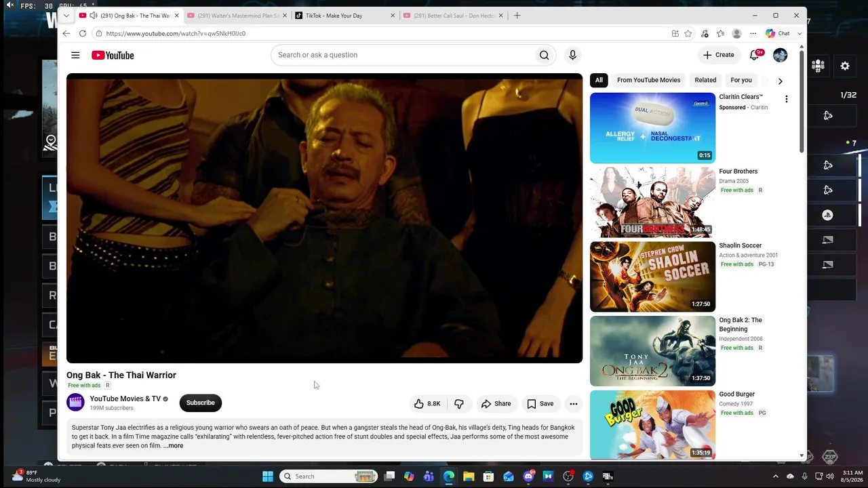
Task: Subscribe to YouTube Movies & TV
Action: tap(200, 403)
